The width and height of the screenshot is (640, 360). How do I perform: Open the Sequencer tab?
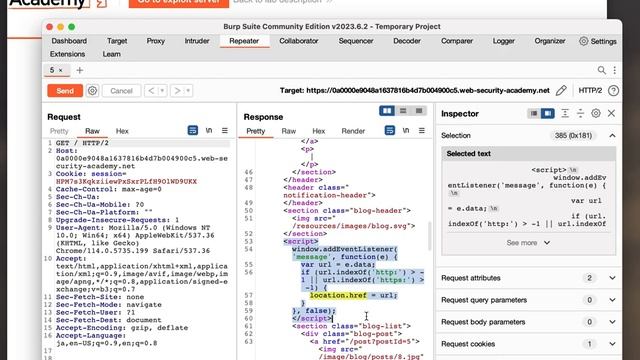click(356, 41)
